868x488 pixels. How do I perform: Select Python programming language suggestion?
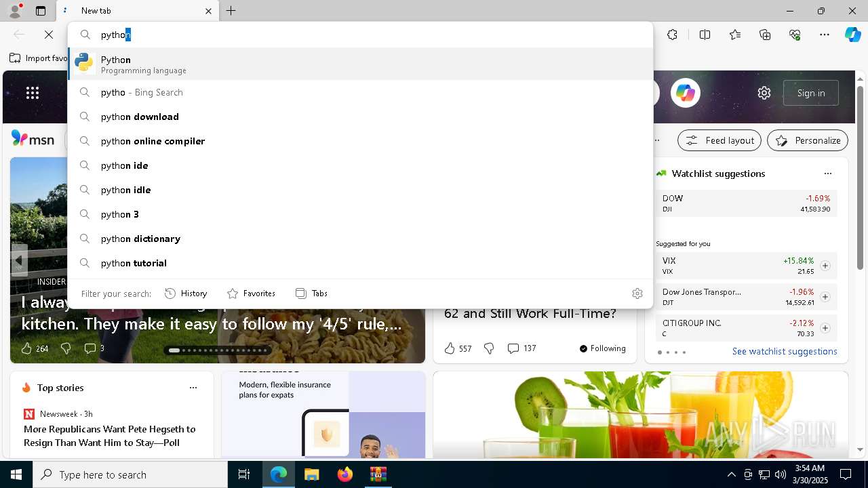[x=360, y=64]
